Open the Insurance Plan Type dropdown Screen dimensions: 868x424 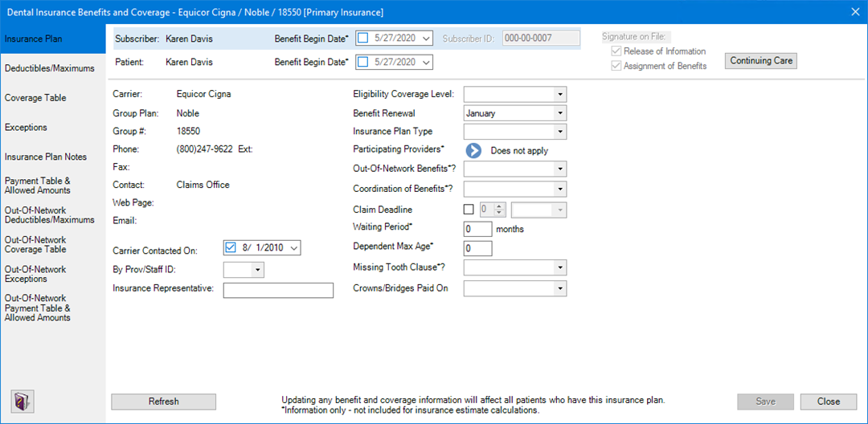tap(559, 132)
